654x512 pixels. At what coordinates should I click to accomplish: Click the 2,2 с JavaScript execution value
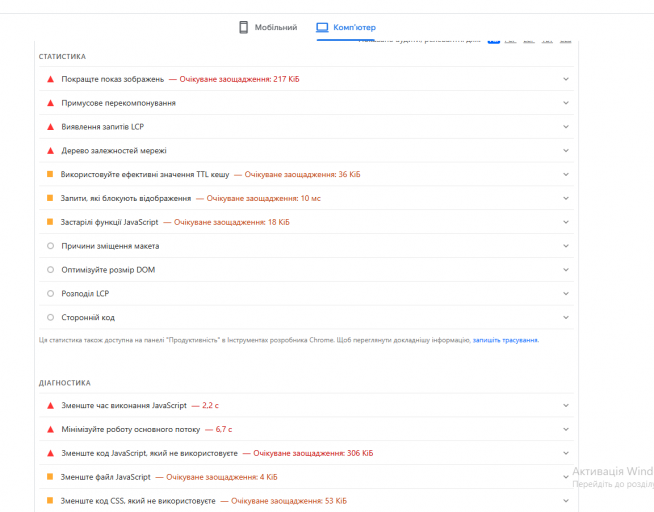(x=211, y=405)
